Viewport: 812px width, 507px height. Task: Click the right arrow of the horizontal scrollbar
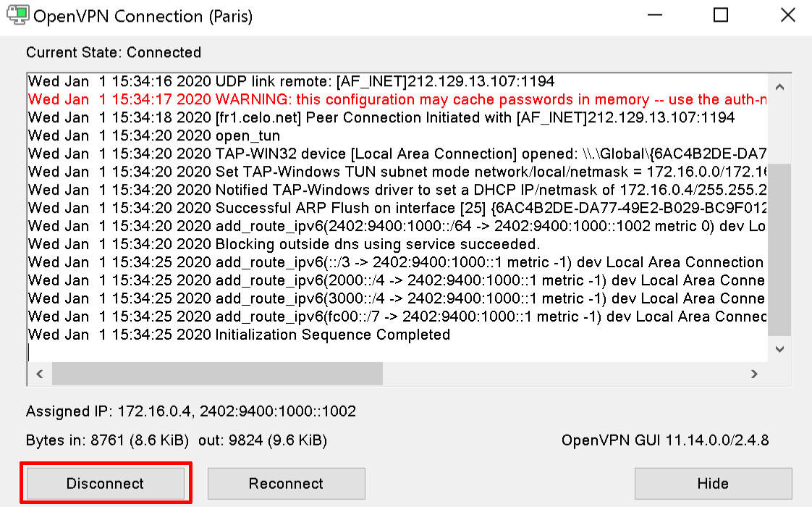[755, 374]
